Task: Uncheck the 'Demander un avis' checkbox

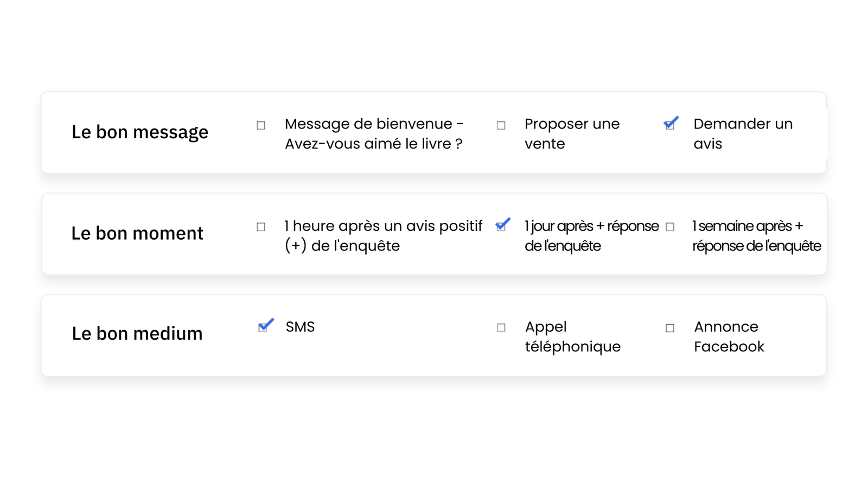Action: (x=670, y=125)
